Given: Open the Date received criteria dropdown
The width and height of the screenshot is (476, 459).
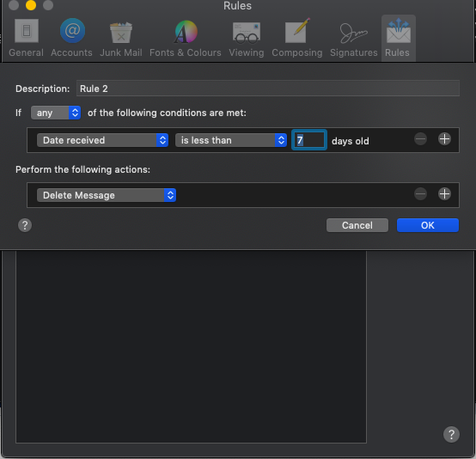Looking at the screenshot, I should point(102,140).
